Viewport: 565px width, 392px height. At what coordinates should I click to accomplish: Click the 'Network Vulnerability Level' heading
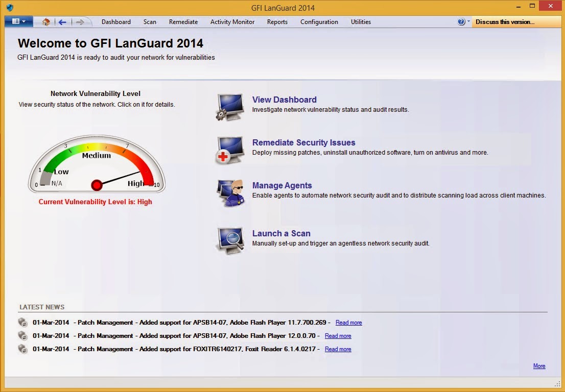tap(96, 93)
